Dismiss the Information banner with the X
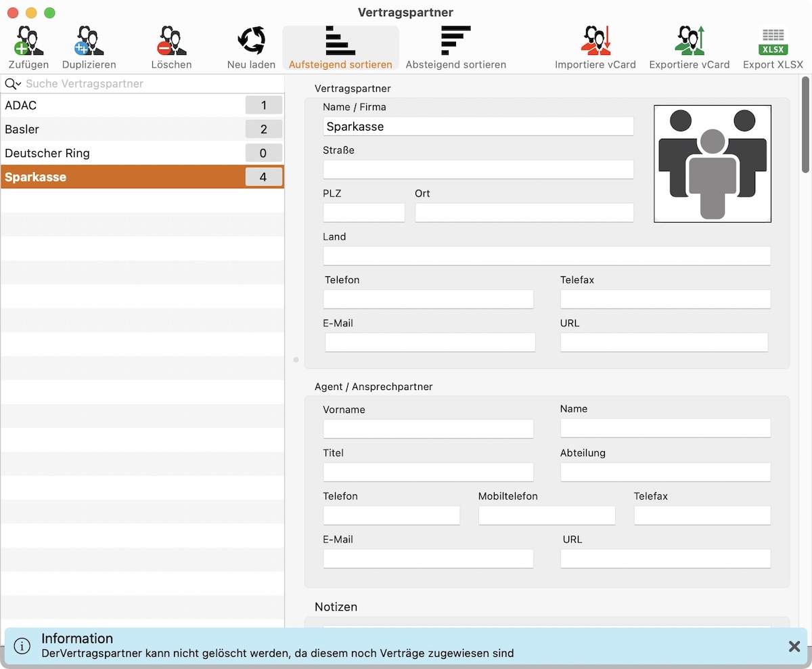The image size is (812, 669). coord(794,647)
